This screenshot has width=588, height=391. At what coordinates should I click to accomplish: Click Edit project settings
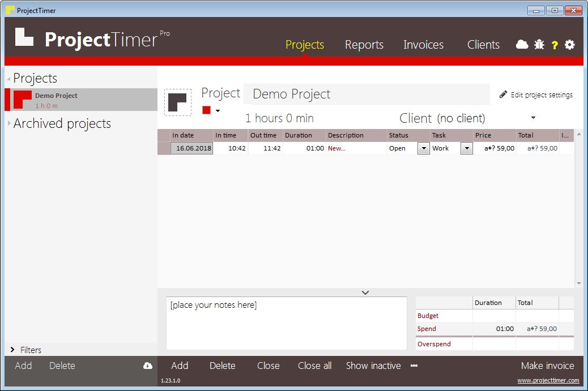pyautogui.click(x=542, y=94)
